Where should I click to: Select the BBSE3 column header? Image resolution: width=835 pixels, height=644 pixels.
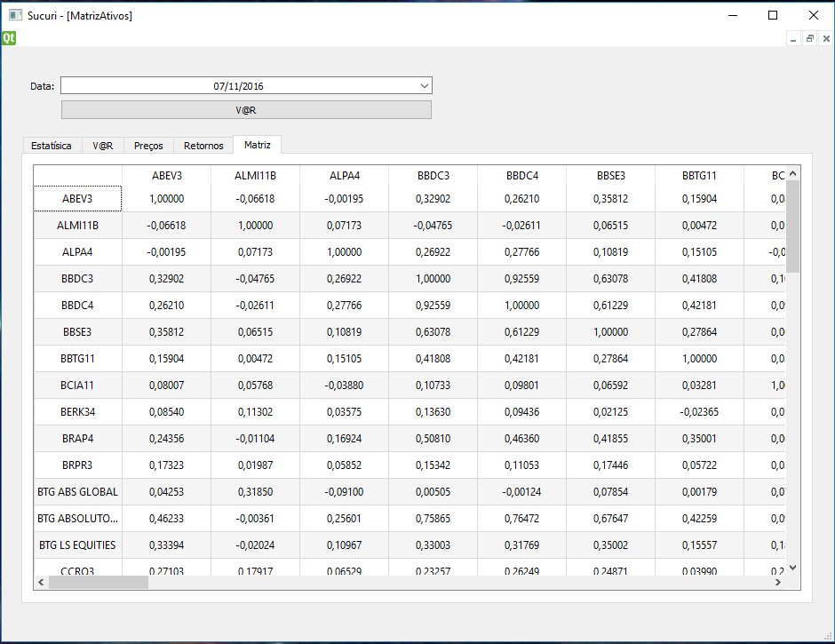(611, 176)
